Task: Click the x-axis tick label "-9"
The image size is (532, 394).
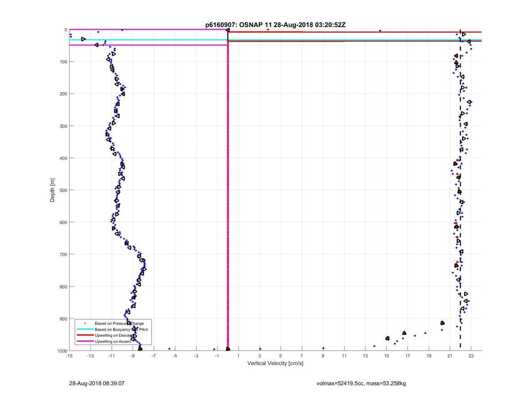Action: (x=133, y=356)
